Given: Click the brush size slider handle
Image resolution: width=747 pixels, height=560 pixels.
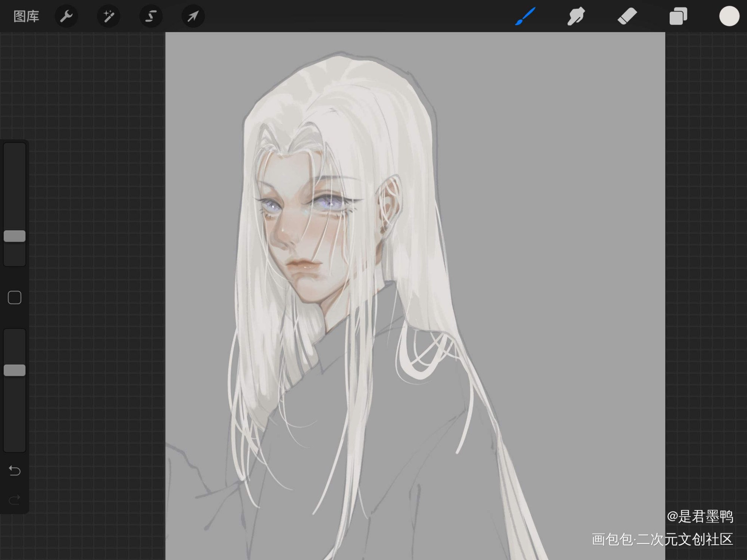Looking at the screenshot, I should 15,236.
